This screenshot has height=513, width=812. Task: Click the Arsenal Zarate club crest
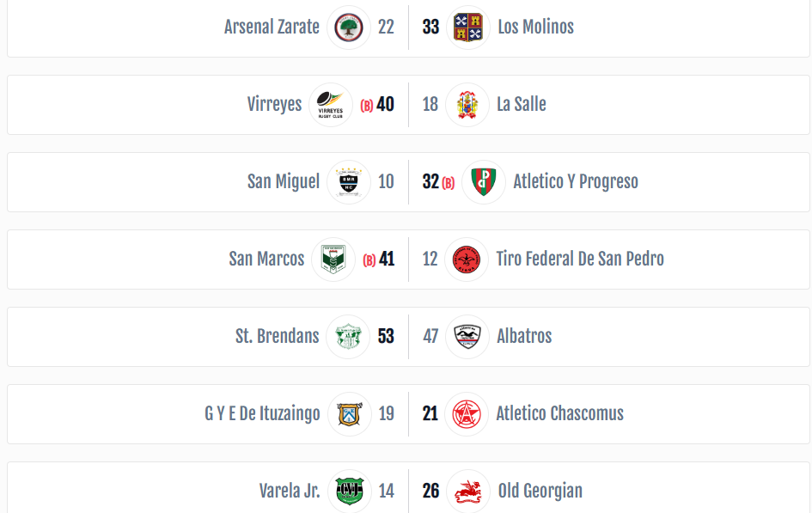349,27
